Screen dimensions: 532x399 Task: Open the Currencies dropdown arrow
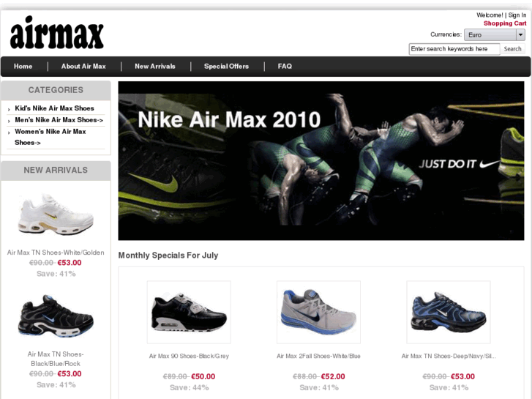tap(520, 34)
